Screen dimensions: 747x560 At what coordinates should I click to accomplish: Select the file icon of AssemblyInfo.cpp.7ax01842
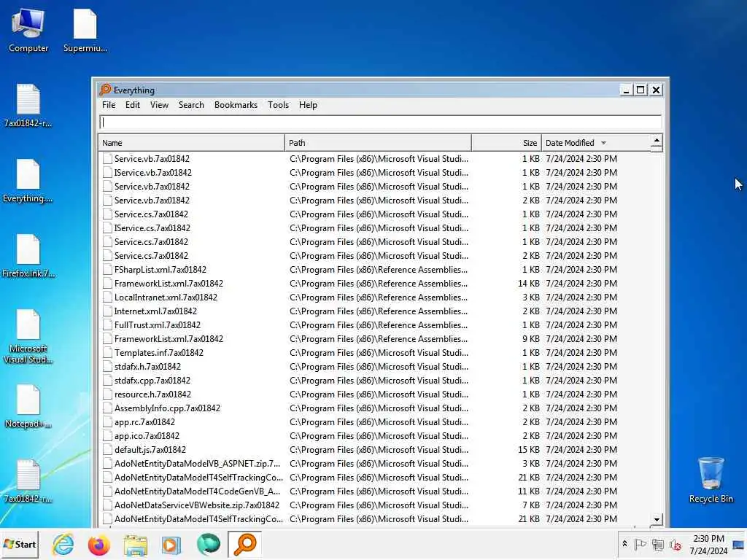pyautogui.click(x=108, y=408)
